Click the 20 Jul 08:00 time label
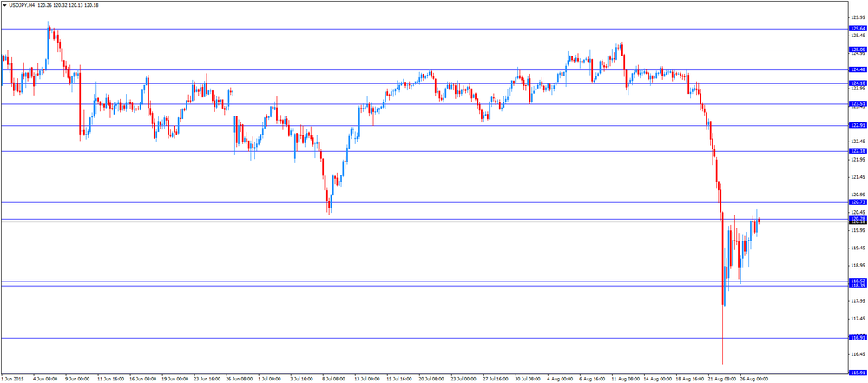This screenshot has width=868, height=383. tap(433, 380)
